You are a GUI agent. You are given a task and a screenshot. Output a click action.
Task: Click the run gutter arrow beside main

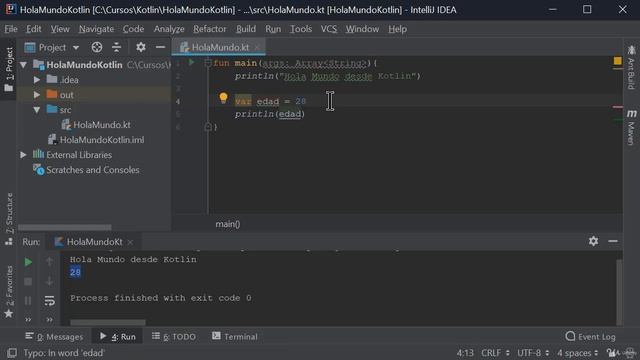[191, 62]
